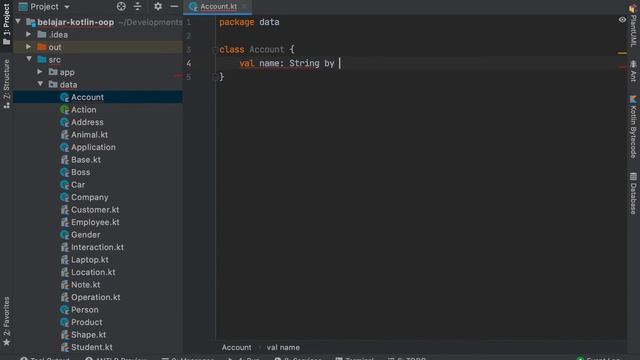Click the Animal.kt file icon

click(x=64, y=135)
